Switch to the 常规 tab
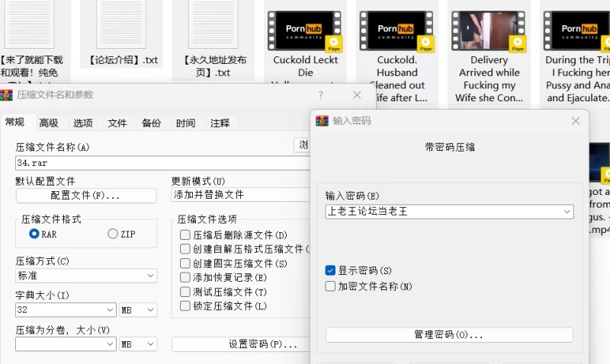The image size is (610, 364). click(14, 123)
